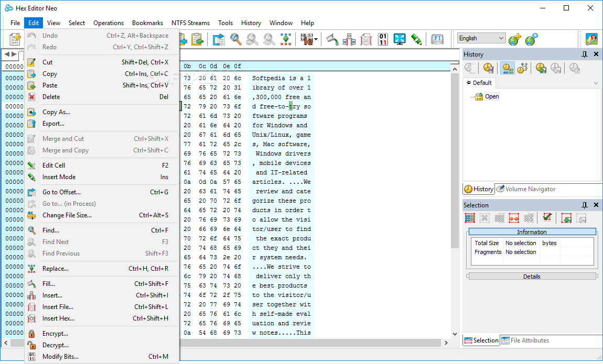
Task: Click the load selection green arrow icon
Action: pos(566,218)
